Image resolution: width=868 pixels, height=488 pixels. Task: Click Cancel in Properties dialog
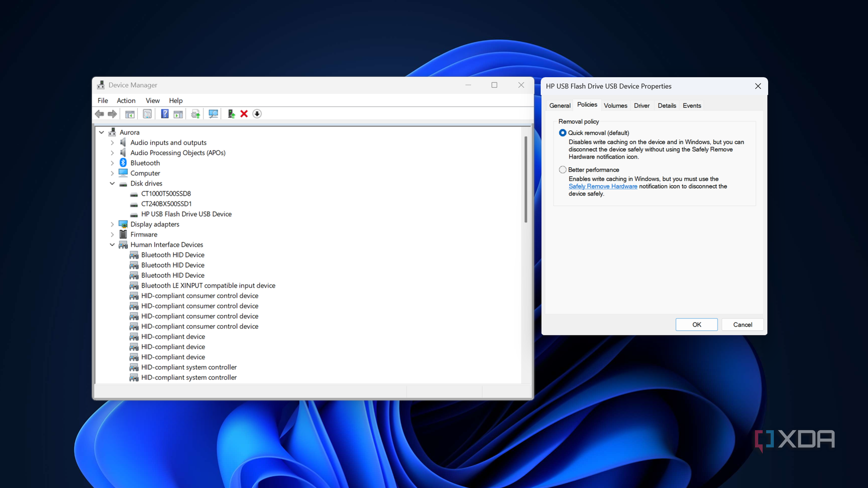742,324
